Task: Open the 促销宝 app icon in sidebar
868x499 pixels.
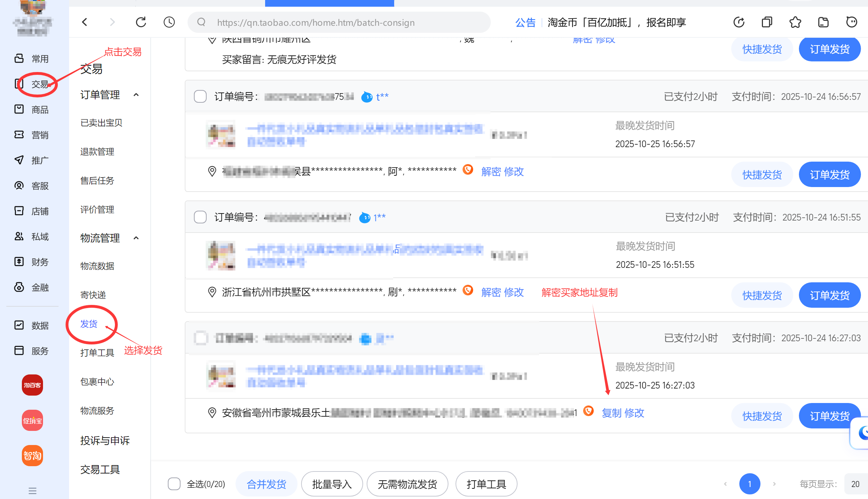Action: point(32,420)
